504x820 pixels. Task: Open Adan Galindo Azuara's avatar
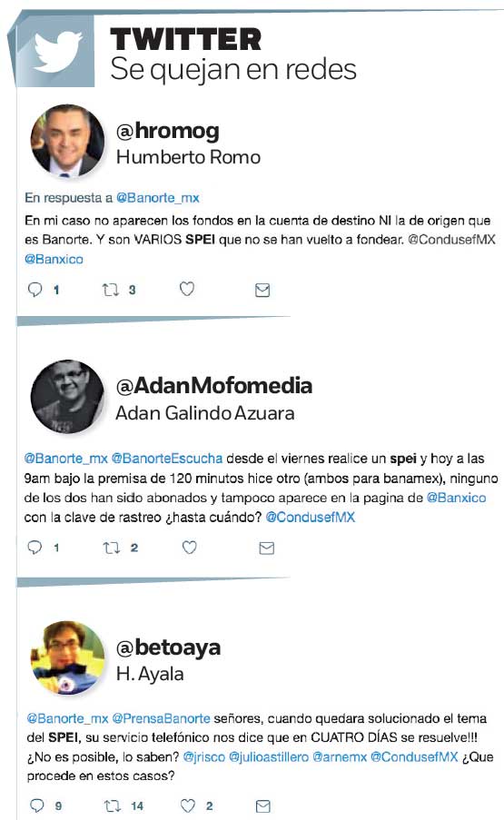(67, 397)
